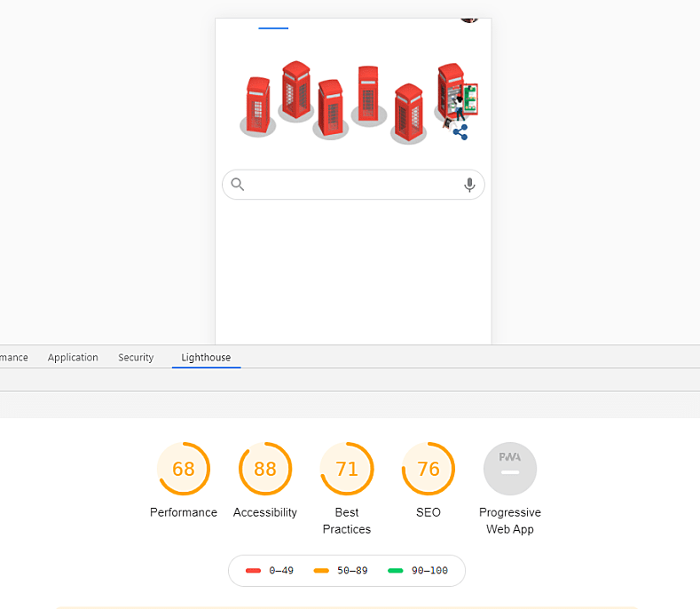This screenshot has height=609, width=700.
Task: Open Progressive Web App PWA gauge
Action: tap(510, 469)
